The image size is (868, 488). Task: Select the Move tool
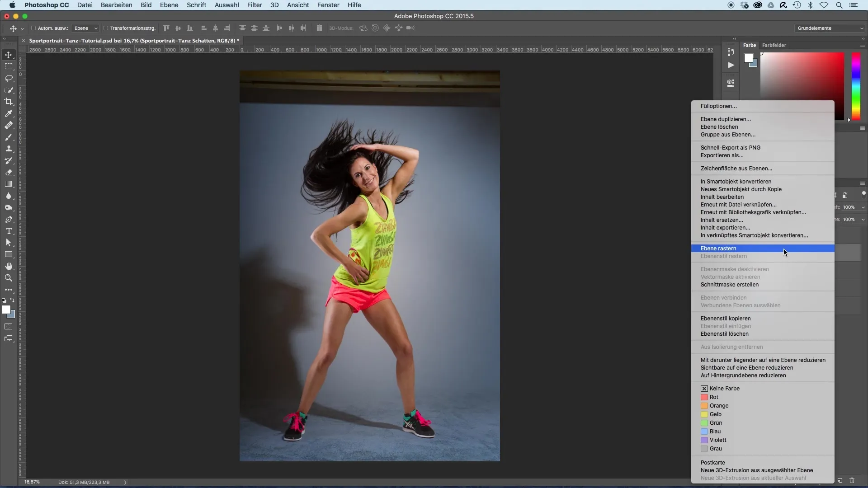pyautogui.click(x=9, y=55)
